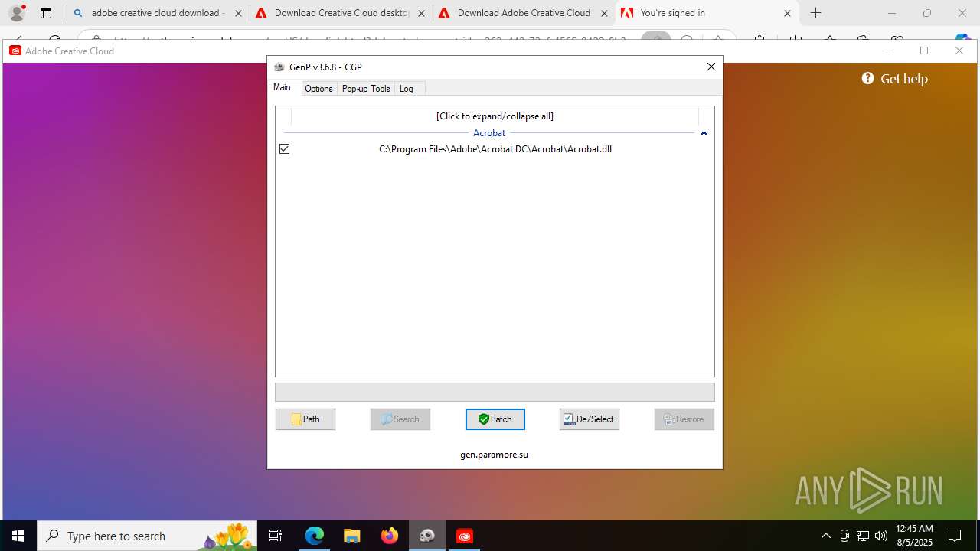The height and width of the screenshot is (551, 980).
Task: Close the You're signed in tab
Action: 787,13
